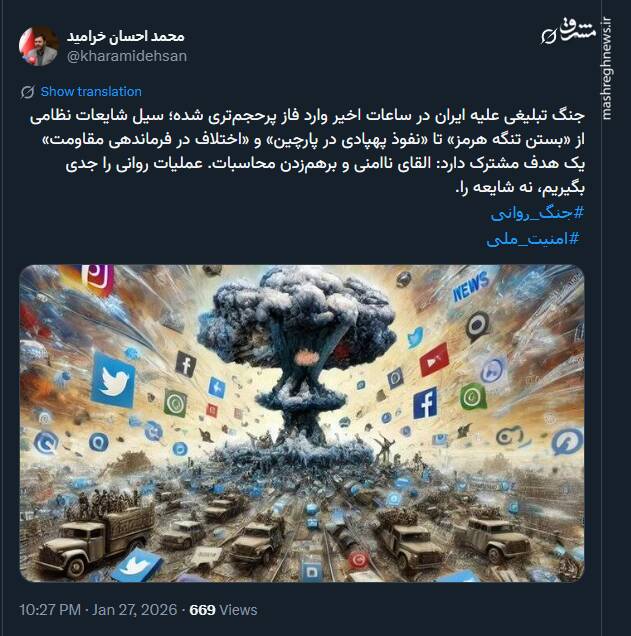Click the small light-blue Twitter bird near NEWS
This screenshot has width=631, height=636.
pos(415,338)
